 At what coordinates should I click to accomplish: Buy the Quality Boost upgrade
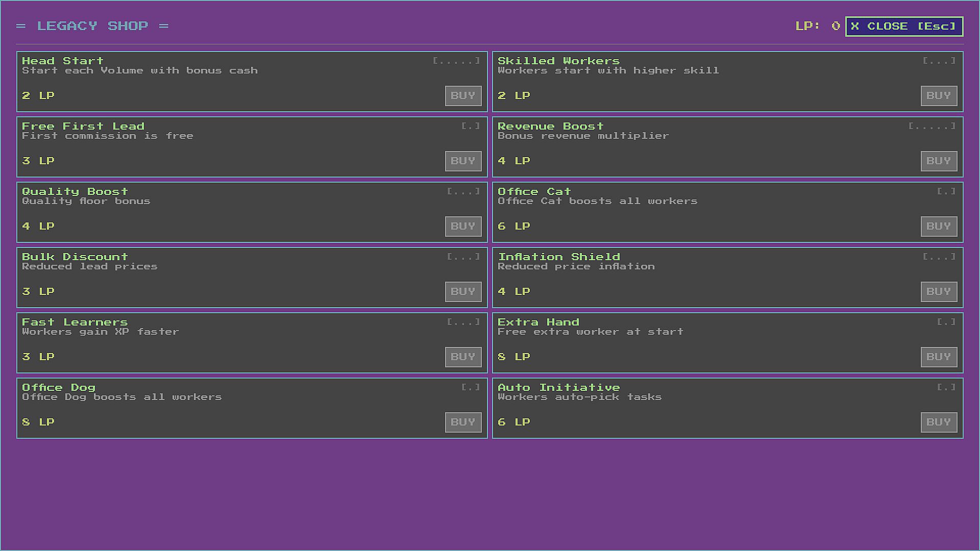(x=463, y=227)
